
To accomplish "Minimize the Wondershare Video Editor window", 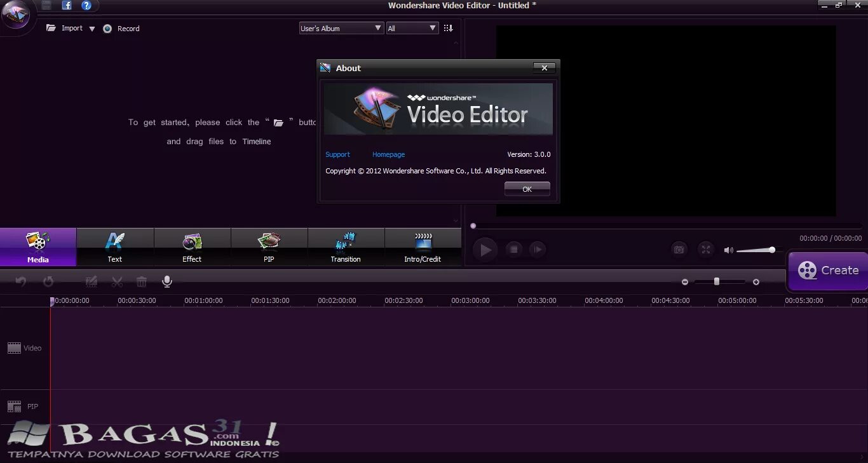I will click(x=824, y=4).
